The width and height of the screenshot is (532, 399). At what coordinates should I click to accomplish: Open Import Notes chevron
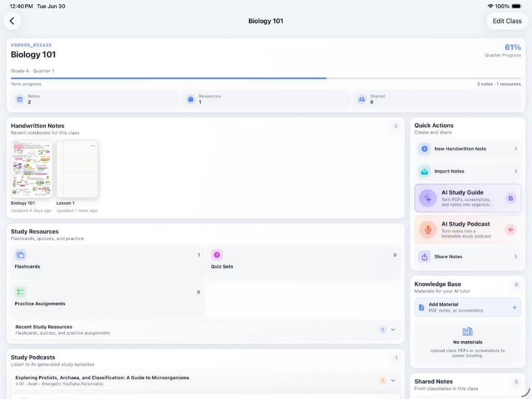pyautogui.click(x=516, y=171)
